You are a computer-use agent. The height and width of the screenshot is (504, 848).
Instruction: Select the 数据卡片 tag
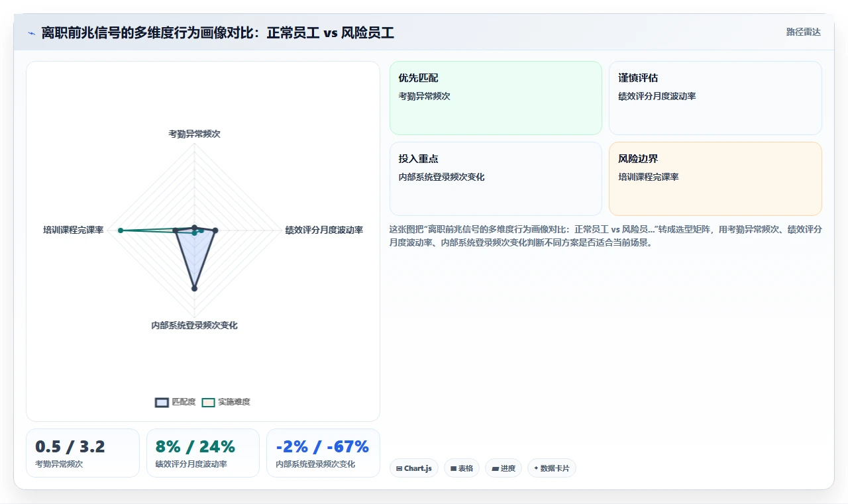[x=552, y=468]
